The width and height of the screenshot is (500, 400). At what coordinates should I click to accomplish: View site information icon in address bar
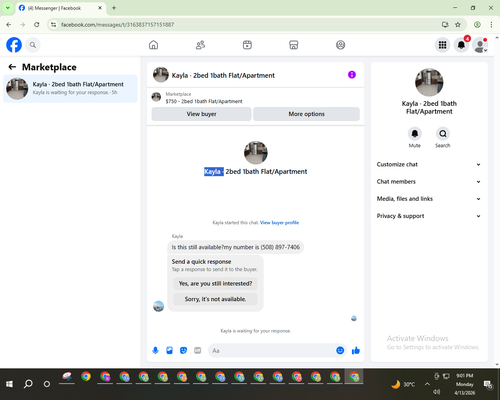(x=53, y=25)
